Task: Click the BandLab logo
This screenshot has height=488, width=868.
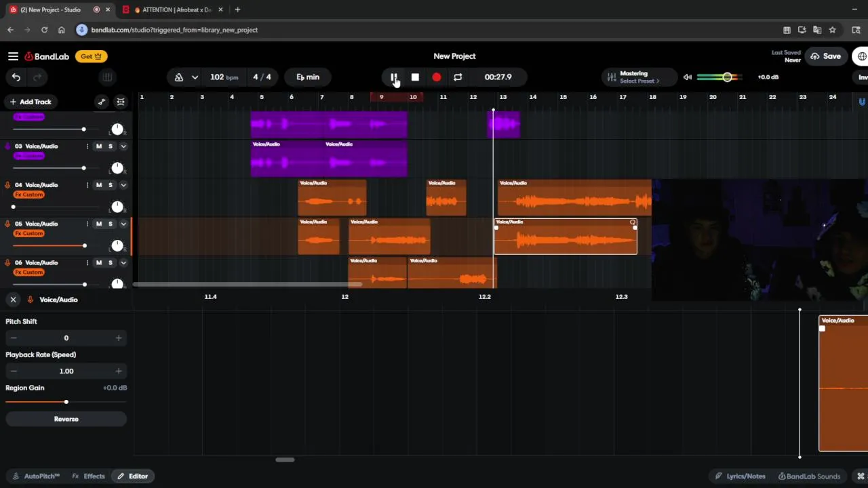Action: coord(47,56)
